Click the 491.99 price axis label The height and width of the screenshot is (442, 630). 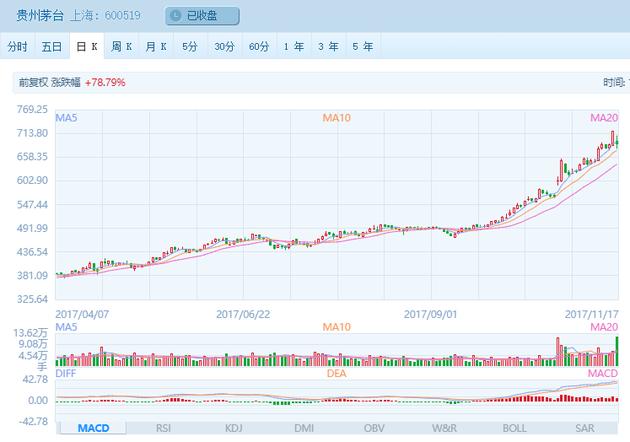pyautogui.click(x=32, y=228)
